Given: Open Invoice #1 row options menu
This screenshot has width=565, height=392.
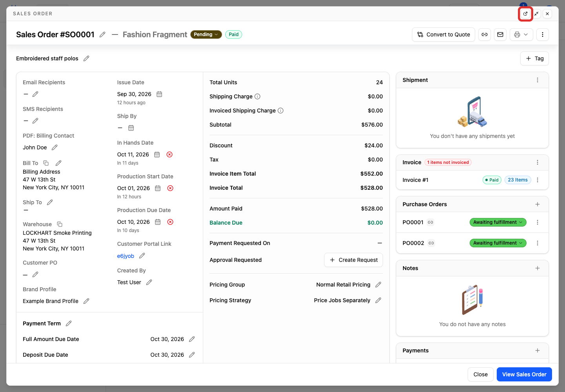Looking at the screenshot, I should [538, 180].
